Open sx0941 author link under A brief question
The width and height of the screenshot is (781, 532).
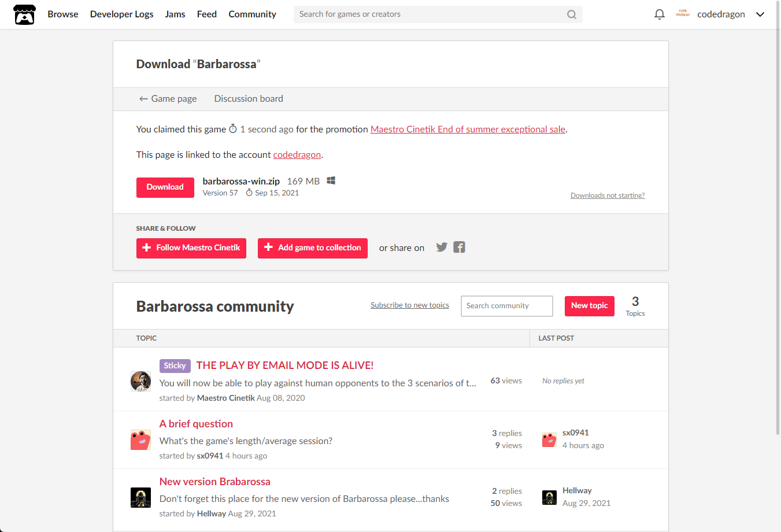[x=210, y=456]
